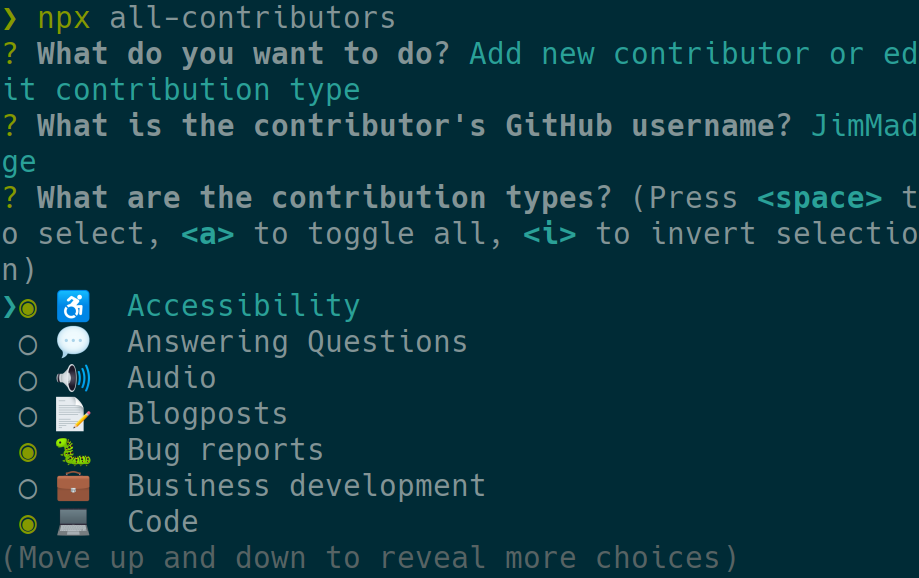Image resolution: width=919 pixels, height=578 pixels.
Task: Click the caterpillar Bug reports icon
Action: pos(73,450)
